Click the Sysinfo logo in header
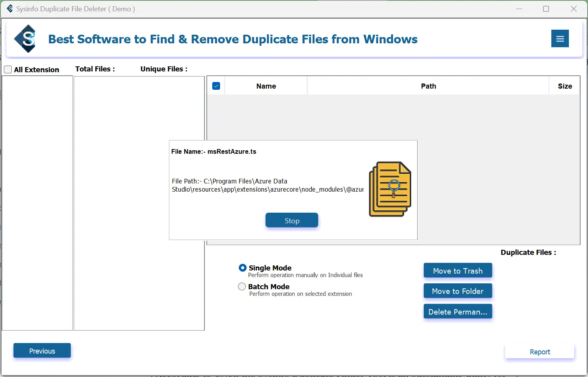The width and height of the screenshot is (588, 377). [x=26, y=39]
